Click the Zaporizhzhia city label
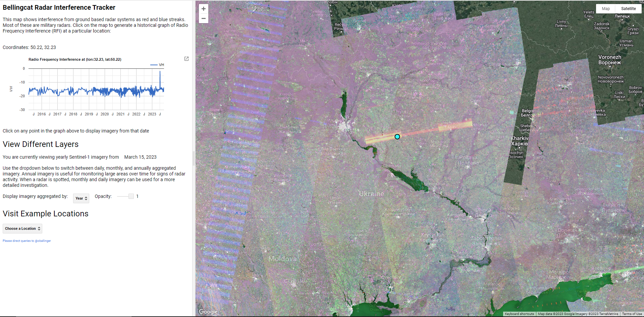Screen dimensions: 644x317 click(486, 241)
